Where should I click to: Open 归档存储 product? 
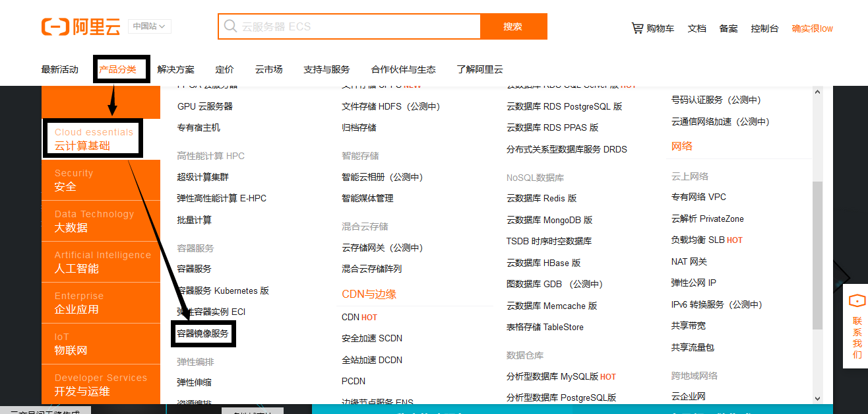[359, 127]
